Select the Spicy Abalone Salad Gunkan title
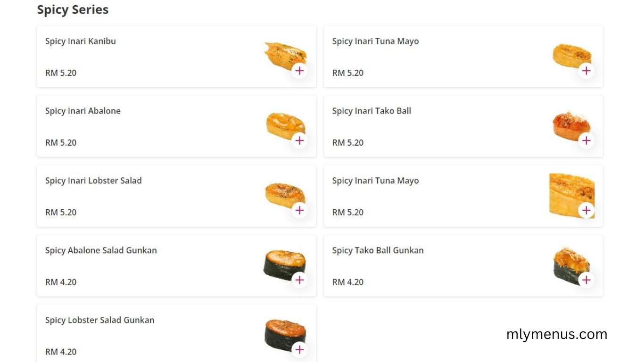This screenshot has height=362, width=644. coord(100,250)
